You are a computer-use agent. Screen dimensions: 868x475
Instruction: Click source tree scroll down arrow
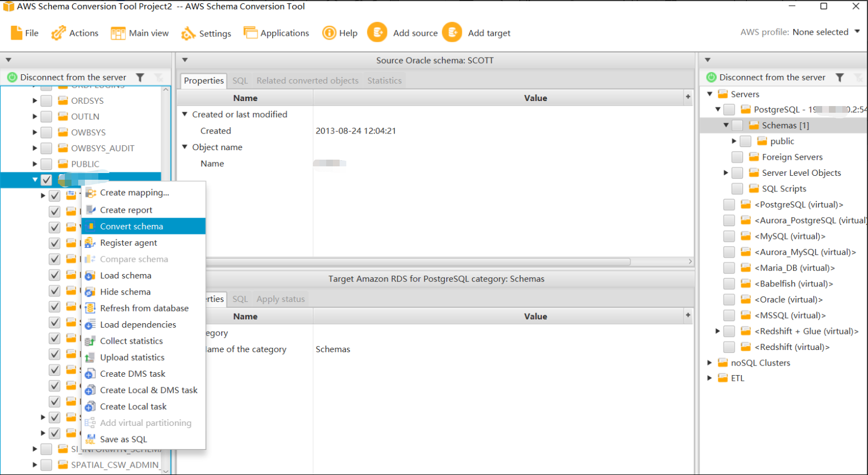click(166, 471)
